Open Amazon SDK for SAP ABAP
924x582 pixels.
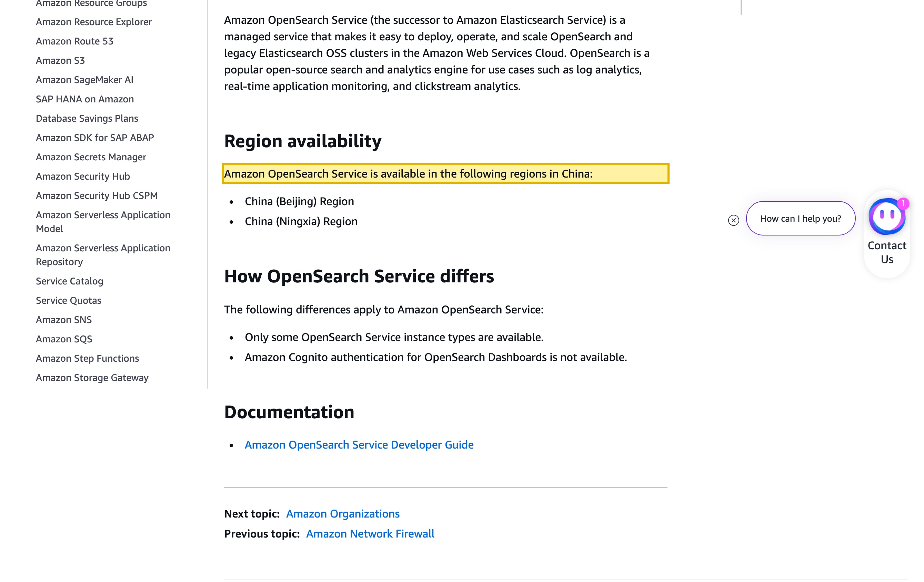(95, 138)
